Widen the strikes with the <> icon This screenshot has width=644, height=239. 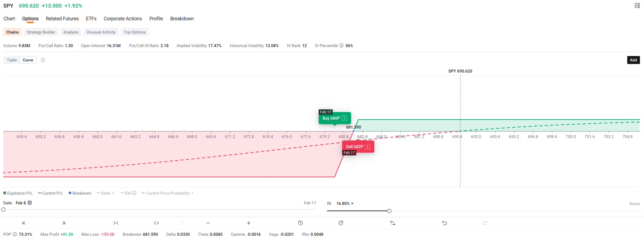point(157,223)
